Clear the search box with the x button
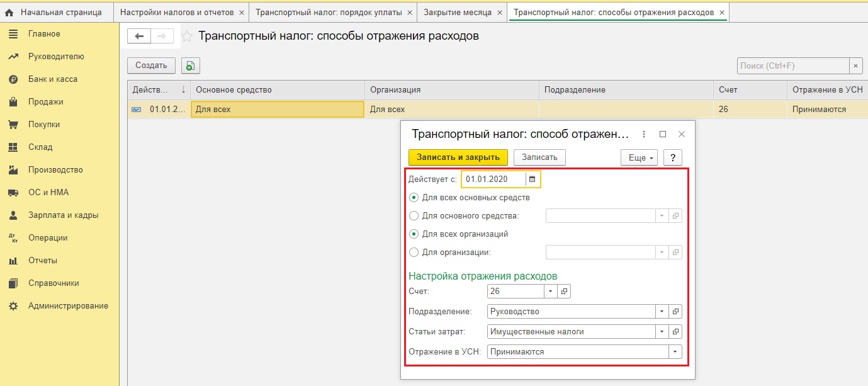 click(x=855, y=65)
